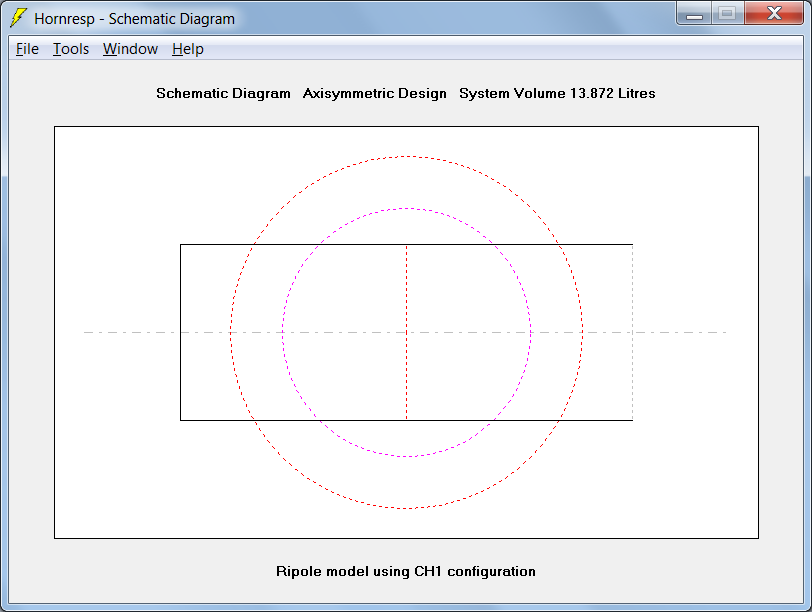The height and width of the screenshot is (612, 812).
Task: Click the 'System Volume 13.872 Litres' text
Action: click(557, 93)
